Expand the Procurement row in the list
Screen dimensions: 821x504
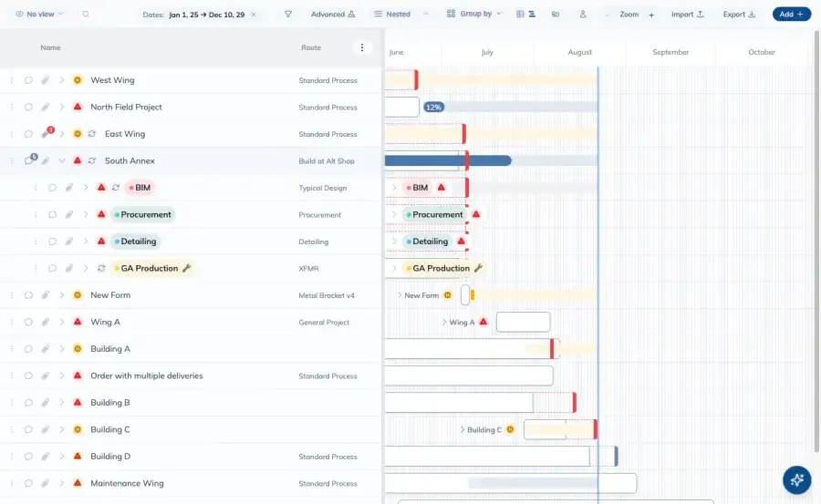tap(86, 214)
